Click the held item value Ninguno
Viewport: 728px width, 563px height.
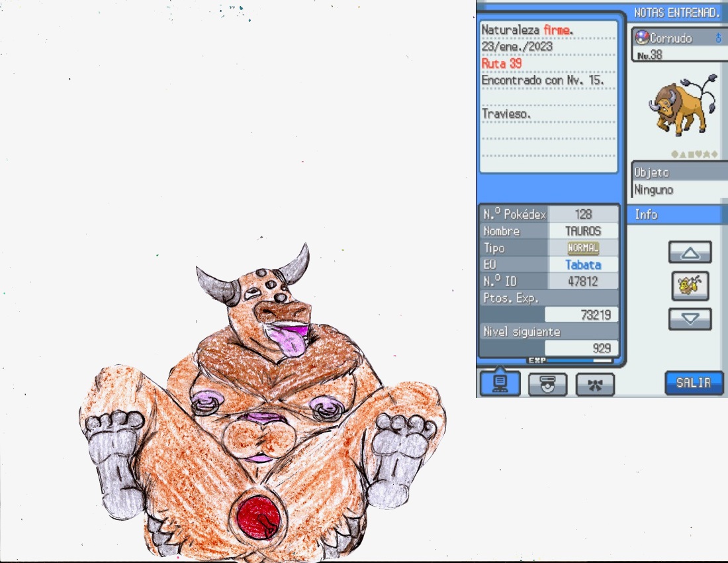click(x=654, y=189)
